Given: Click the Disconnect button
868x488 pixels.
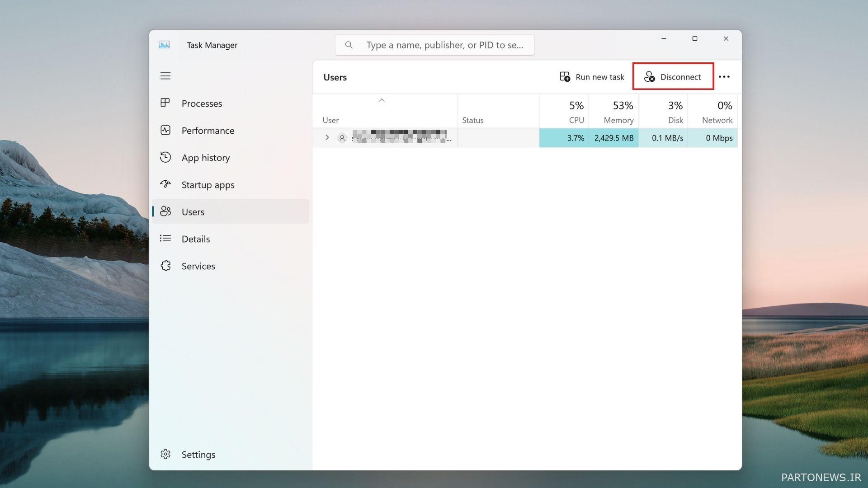Looking at the screenshot, I should 673,77.
